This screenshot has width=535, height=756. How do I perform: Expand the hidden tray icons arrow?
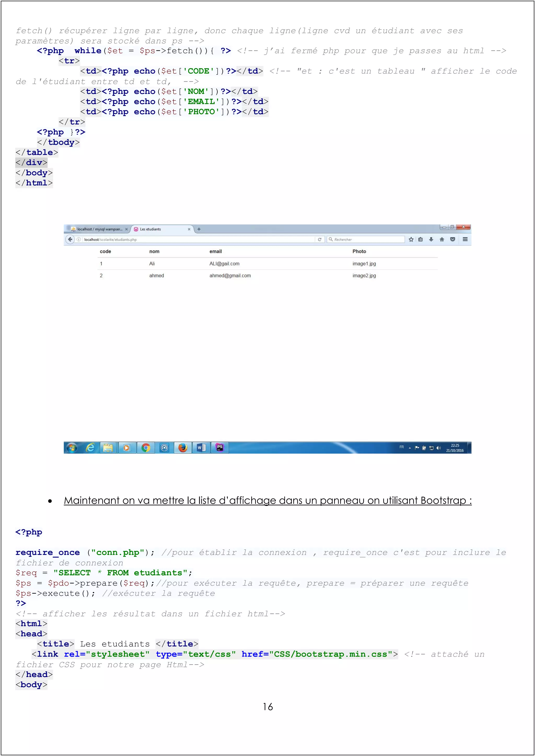(x=410, y=448)
